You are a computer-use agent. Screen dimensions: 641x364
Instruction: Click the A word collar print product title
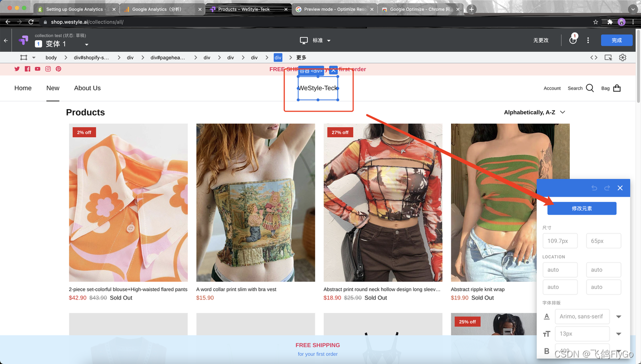click(236, 289)
